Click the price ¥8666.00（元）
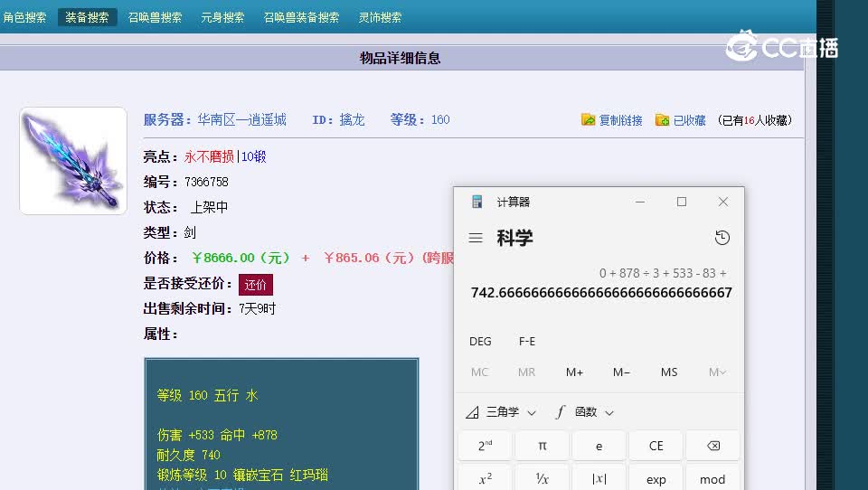This screenshot has width=868, height=490. click(241, 258)
